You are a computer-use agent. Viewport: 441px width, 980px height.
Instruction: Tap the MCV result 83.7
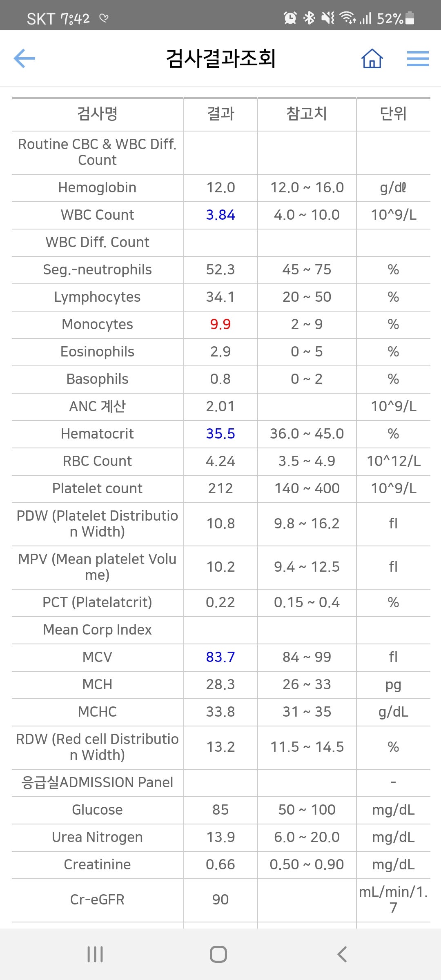(220, 657)
